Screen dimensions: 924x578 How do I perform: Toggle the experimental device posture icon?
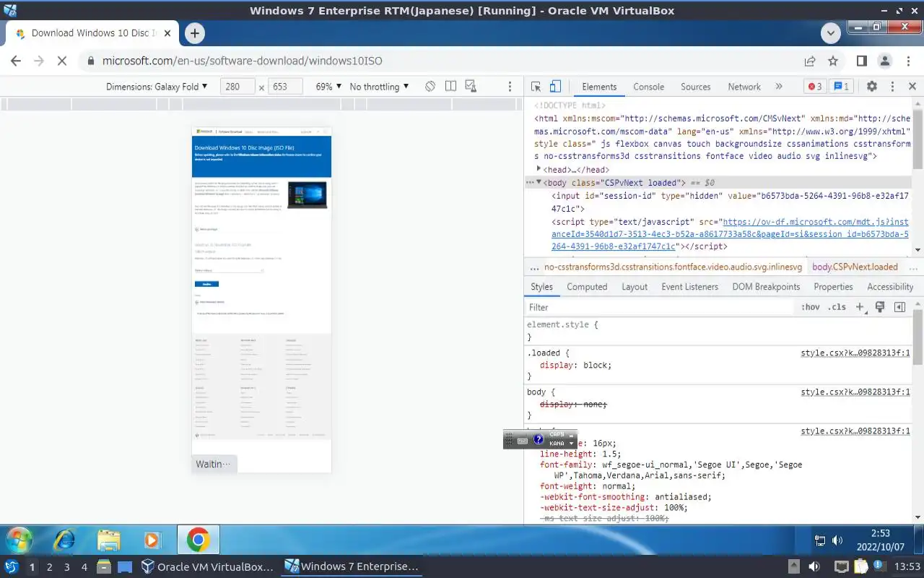tap(471, 87)
